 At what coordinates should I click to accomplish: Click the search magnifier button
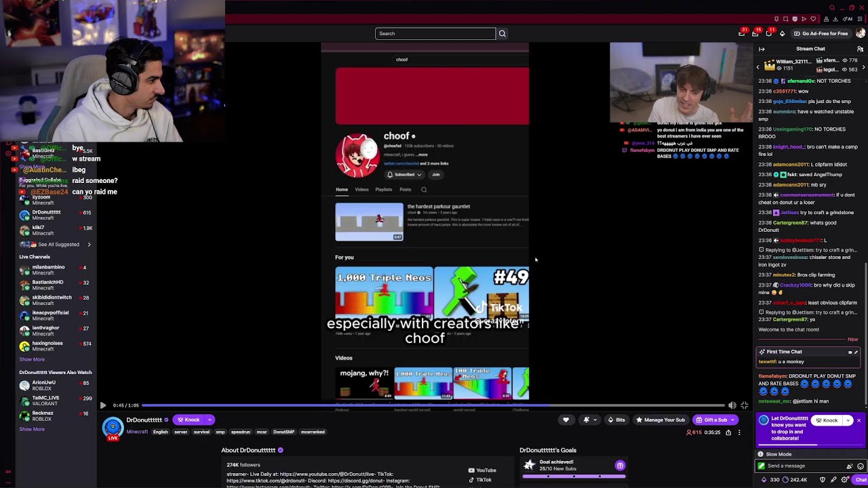pyautogui.click(x=502, y=33)
